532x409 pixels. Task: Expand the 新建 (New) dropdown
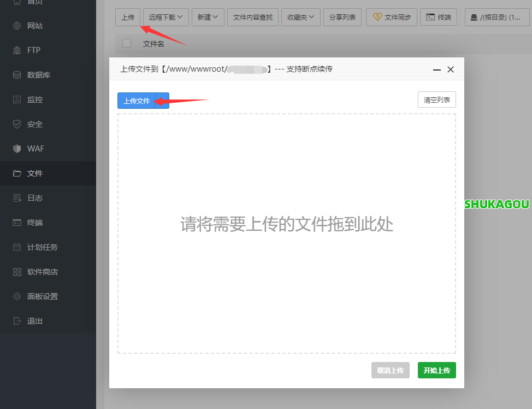pos(208,17)
